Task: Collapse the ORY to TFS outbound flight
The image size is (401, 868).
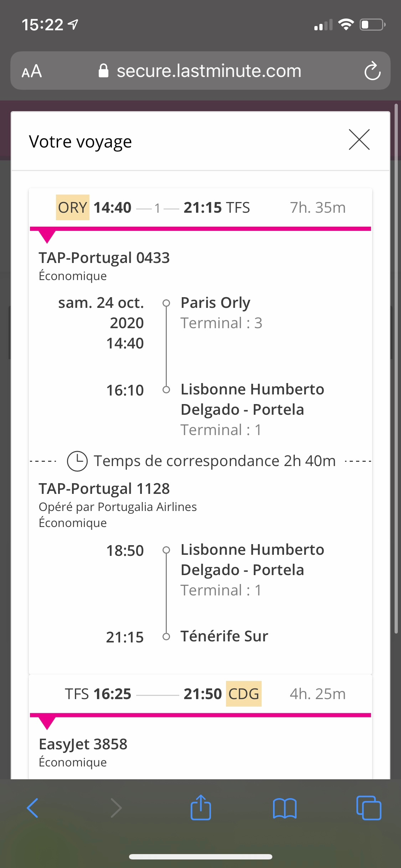Action: (x=200, y=207)
